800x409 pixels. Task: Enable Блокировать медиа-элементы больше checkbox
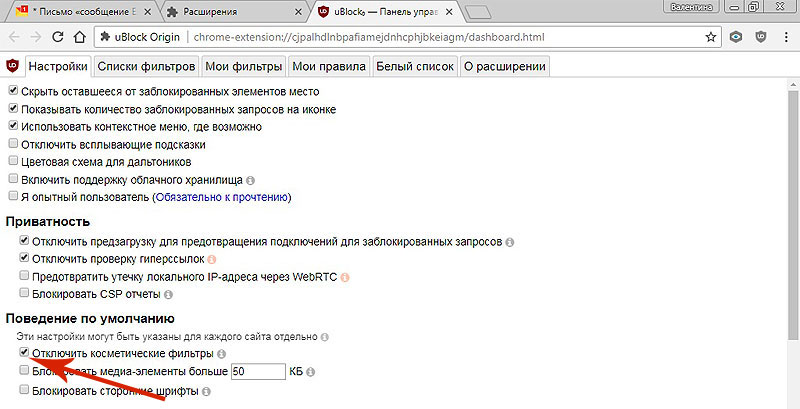click(24, 370)
